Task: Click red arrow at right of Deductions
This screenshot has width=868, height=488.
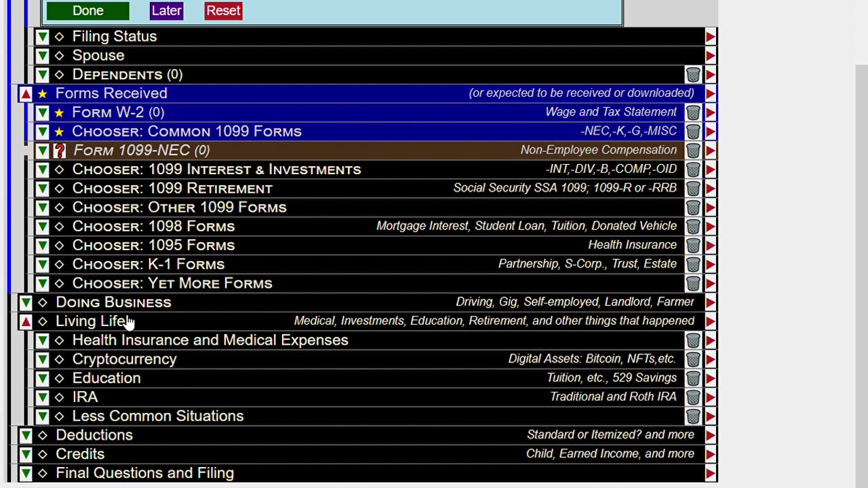Action: 710,435
